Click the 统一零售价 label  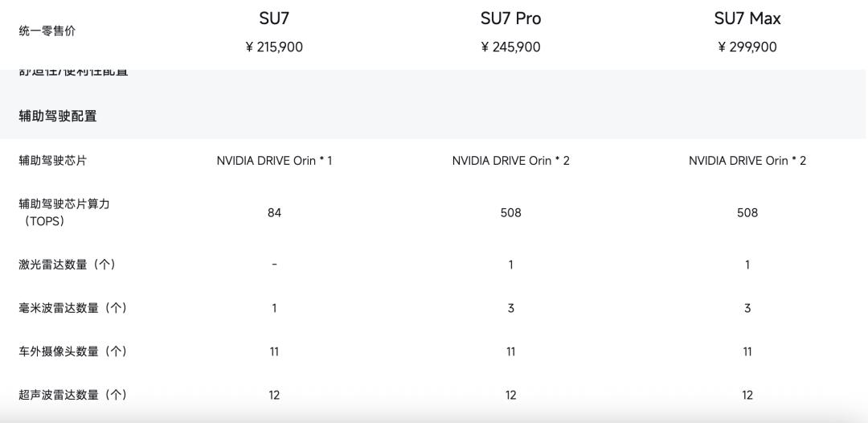click(x=47, y=31)
